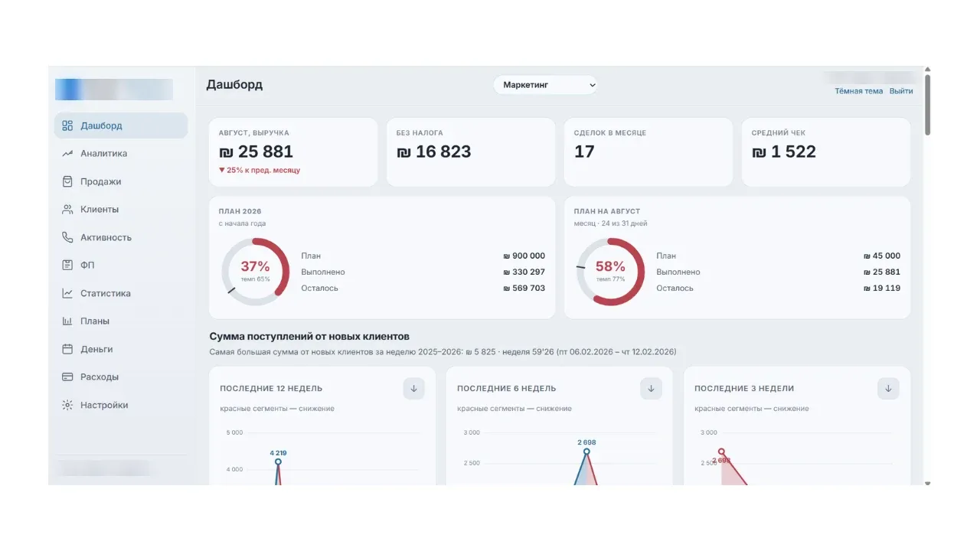Download the Последние 6 недель chart
The width and height of the screenshot is (980, 551).
point(651,388)
